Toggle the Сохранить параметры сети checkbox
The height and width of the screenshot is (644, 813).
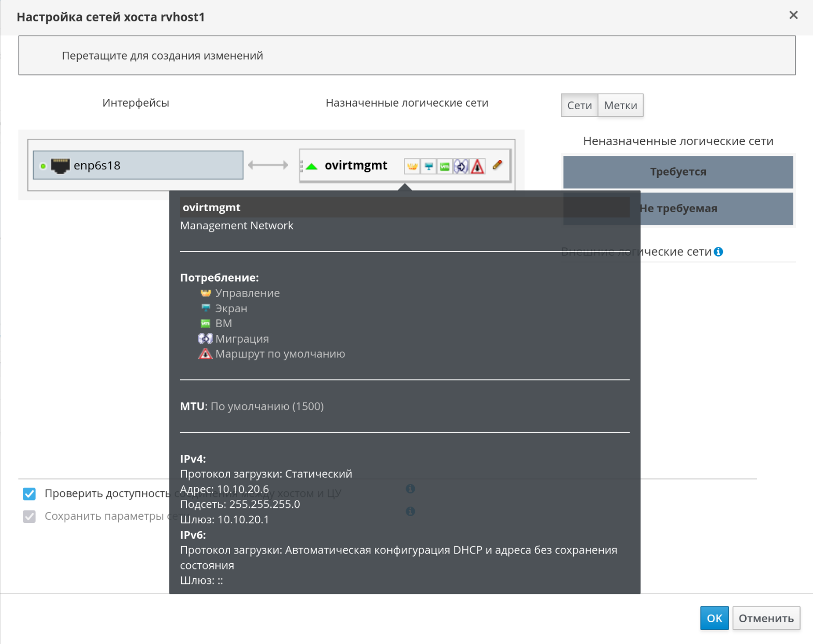(30, 517)
